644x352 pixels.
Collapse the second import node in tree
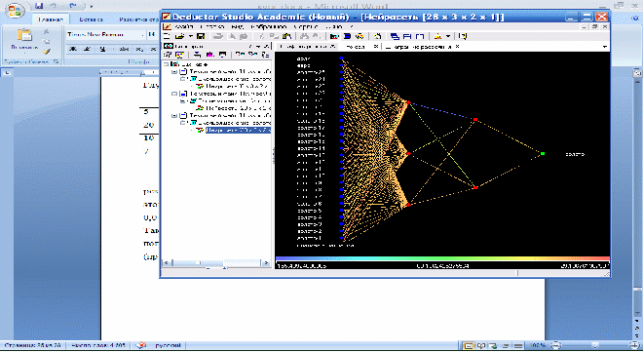174,94
